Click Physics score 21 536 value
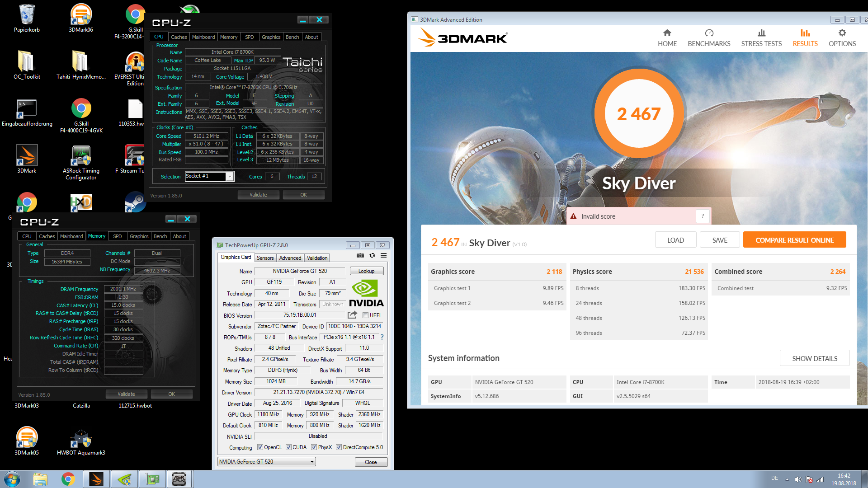Viewport: 868px width, 488px height. pos(694,272)
